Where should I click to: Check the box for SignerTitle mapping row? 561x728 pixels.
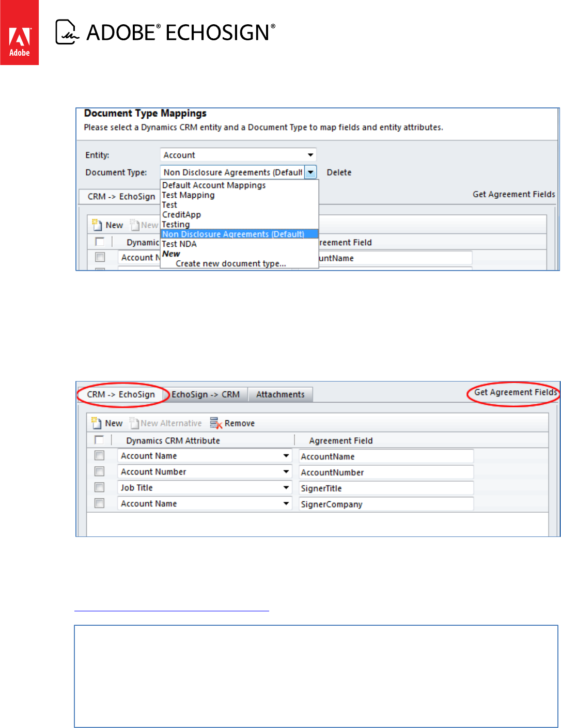point(100,487)
